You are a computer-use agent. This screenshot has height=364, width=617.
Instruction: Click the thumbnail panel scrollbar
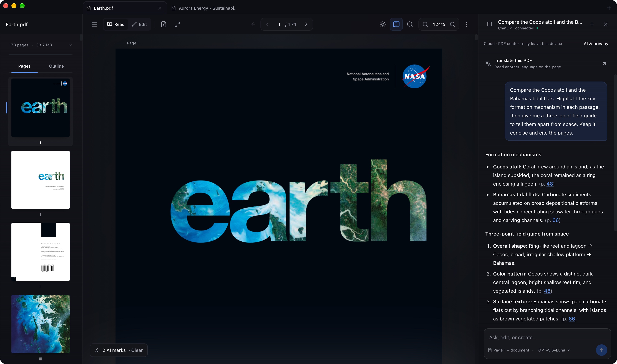point(81,37)
